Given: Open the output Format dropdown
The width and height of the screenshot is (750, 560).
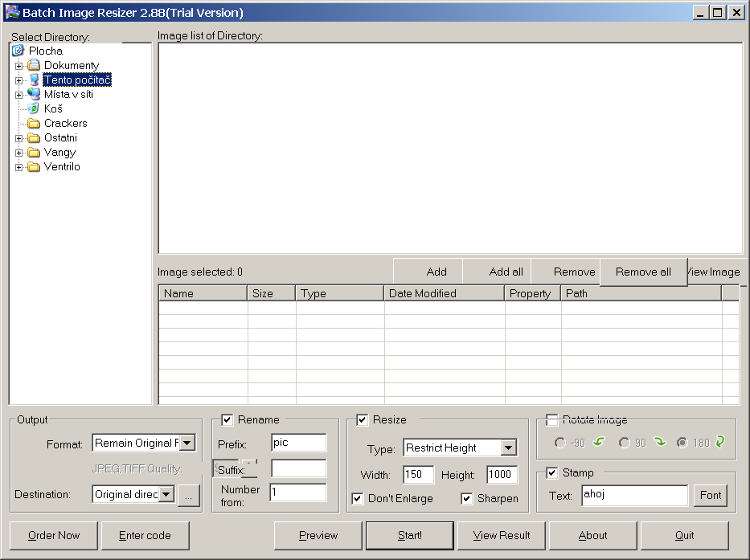Looking at the screenshot, I should 186,443.
